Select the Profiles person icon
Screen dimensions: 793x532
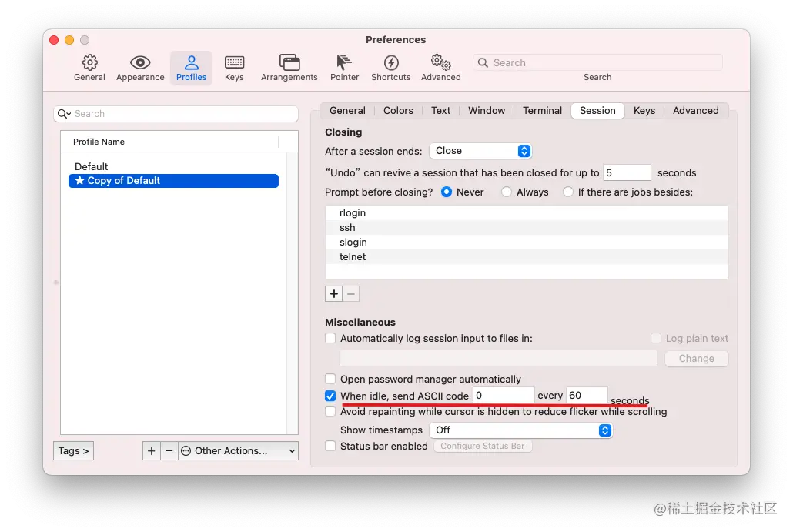[x=191, y=62]
